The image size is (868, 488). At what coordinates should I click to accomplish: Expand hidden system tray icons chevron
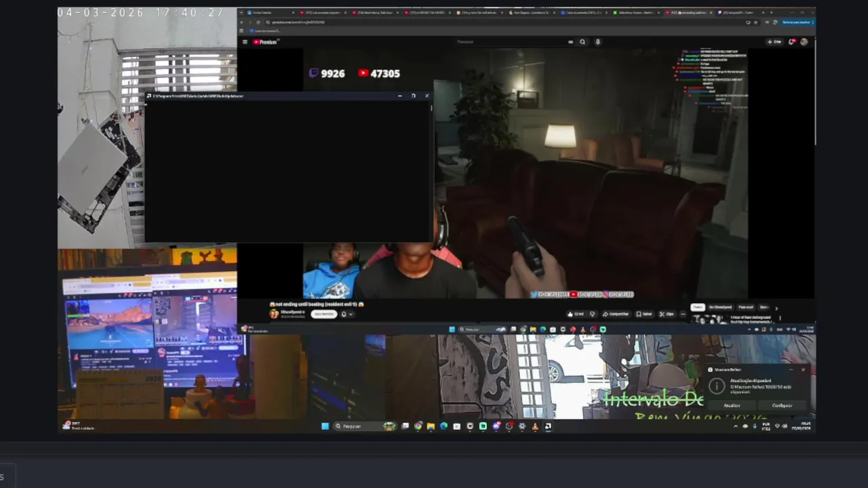click(735, 426)
